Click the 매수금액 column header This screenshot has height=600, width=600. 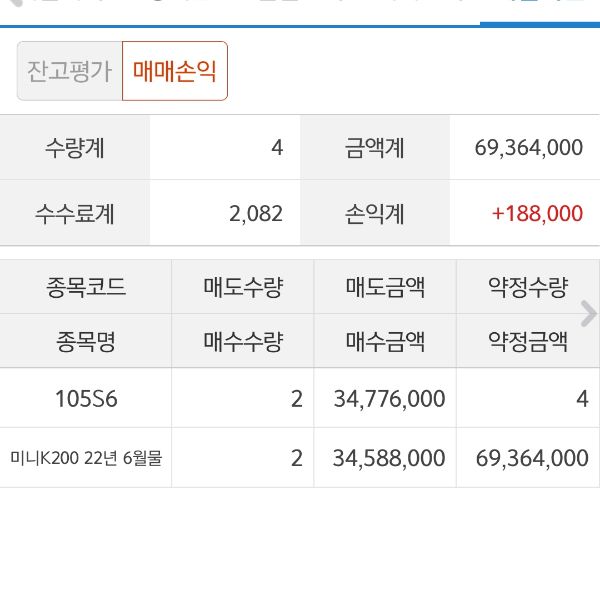pyautogui.click(x=385, y=342)
